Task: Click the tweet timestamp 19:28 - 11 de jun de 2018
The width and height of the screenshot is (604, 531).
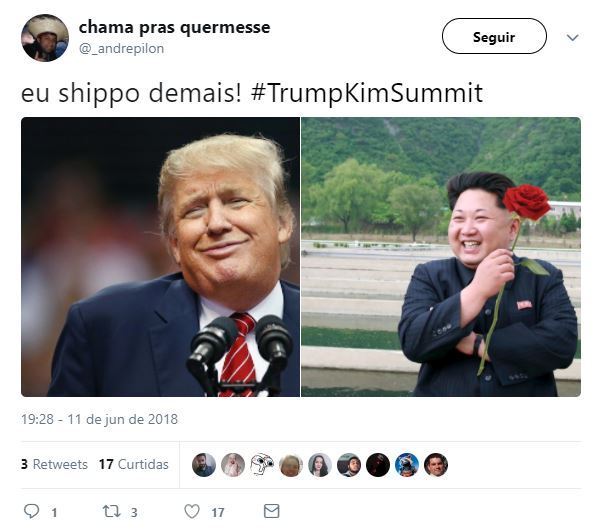Action: (x=99, y=419)
